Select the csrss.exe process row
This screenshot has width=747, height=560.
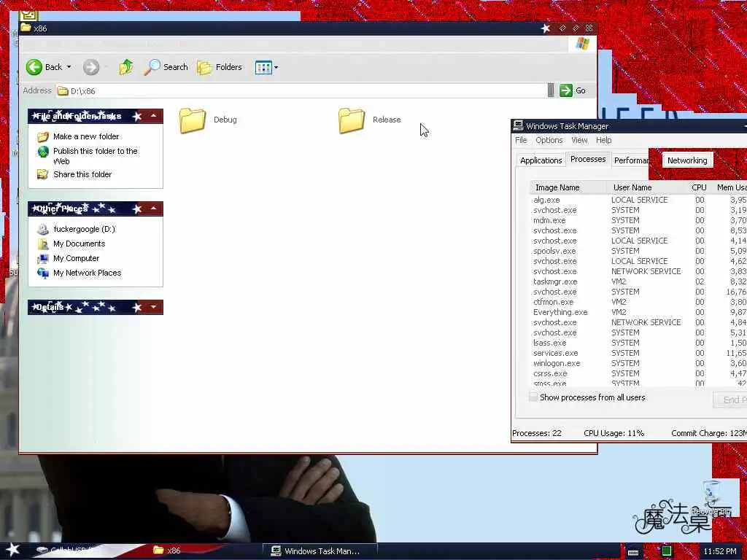coord(638,373)
